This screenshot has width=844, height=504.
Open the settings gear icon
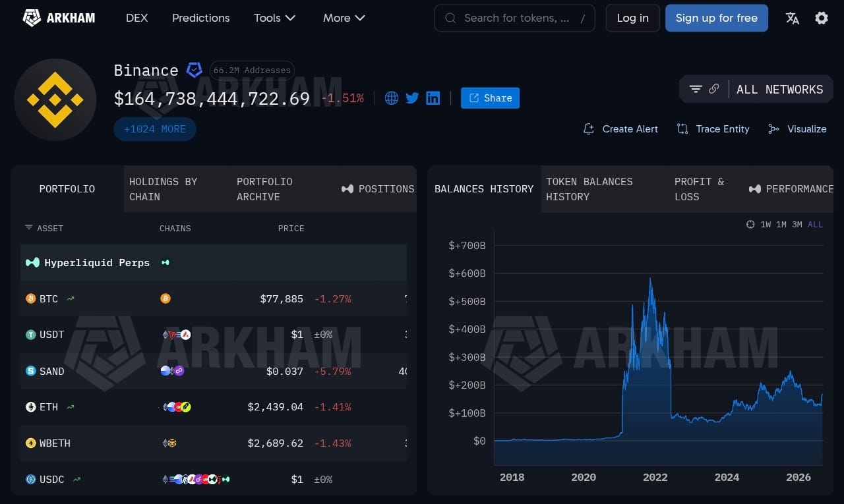point(821,18)
